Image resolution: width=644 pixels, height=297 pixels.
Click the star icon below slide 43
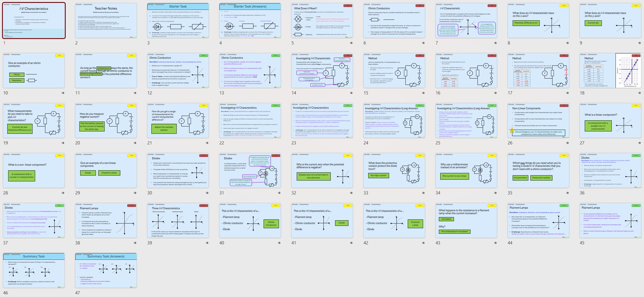[x=495, y=243]
